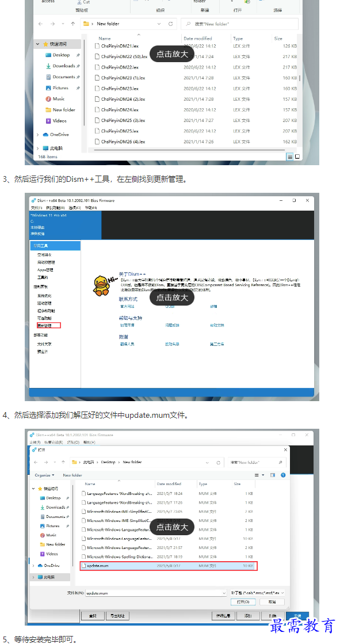This screenshot has width=340, height=644.
Task: Click the blue help icon in the 打开 dialog
Action: click(x=283, y=475)
